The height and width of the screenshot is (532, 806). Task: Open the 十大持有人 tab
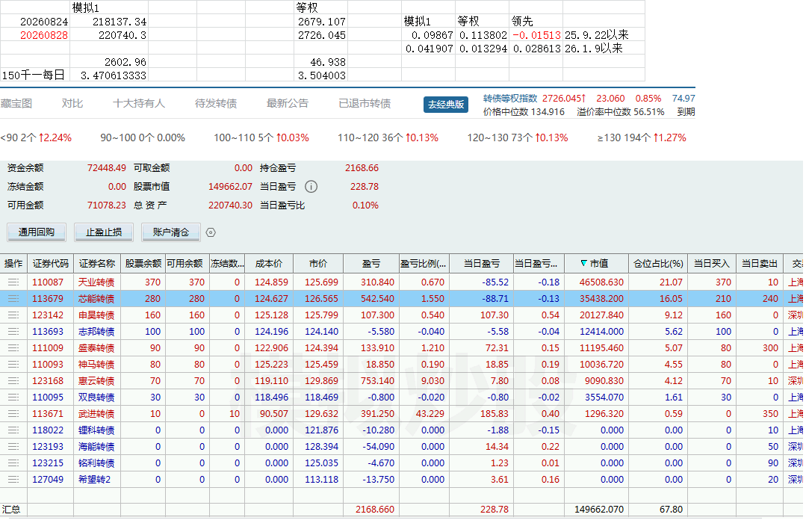click(139, 103)
